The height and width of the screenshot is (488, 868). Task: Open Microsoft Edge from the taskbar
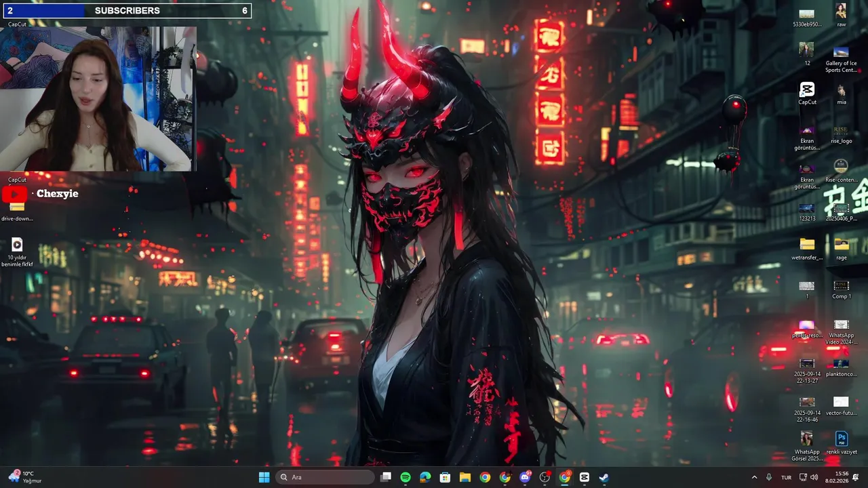coord(425,477)
